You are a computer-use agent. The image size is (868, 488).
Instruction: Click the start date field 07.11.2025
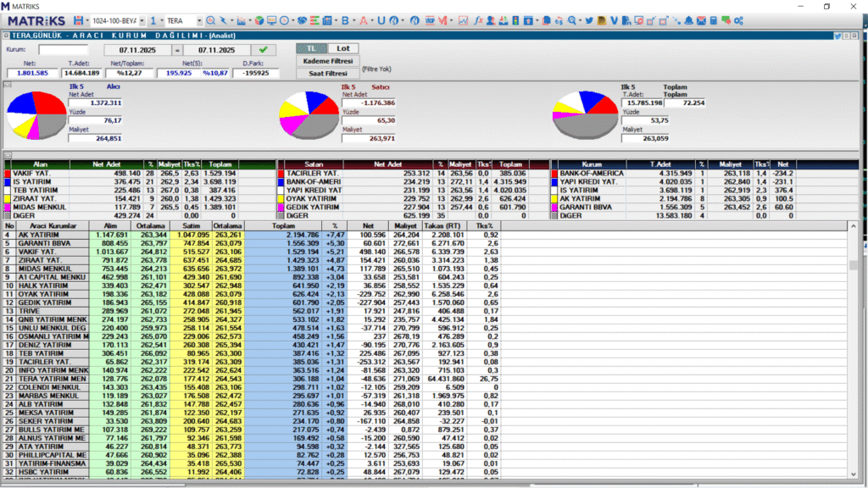pyautogui.click(x=137, y=50)
